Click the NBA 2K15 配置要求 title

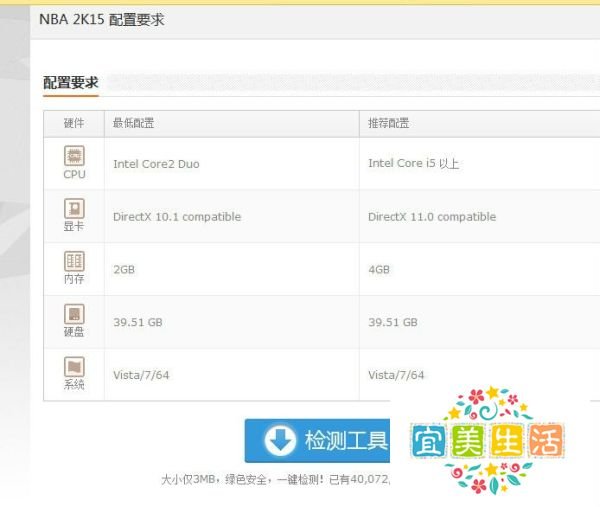102,19
